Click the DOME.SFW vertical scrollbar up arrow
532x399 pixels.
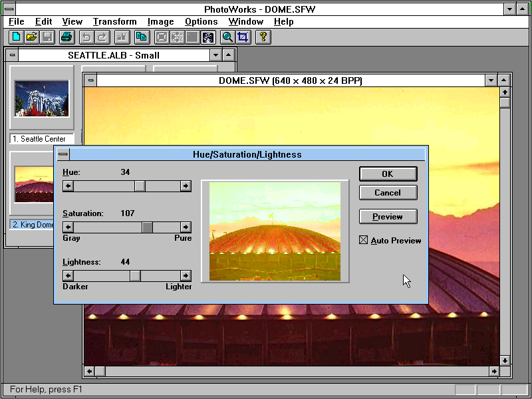(x=505, y=92)
